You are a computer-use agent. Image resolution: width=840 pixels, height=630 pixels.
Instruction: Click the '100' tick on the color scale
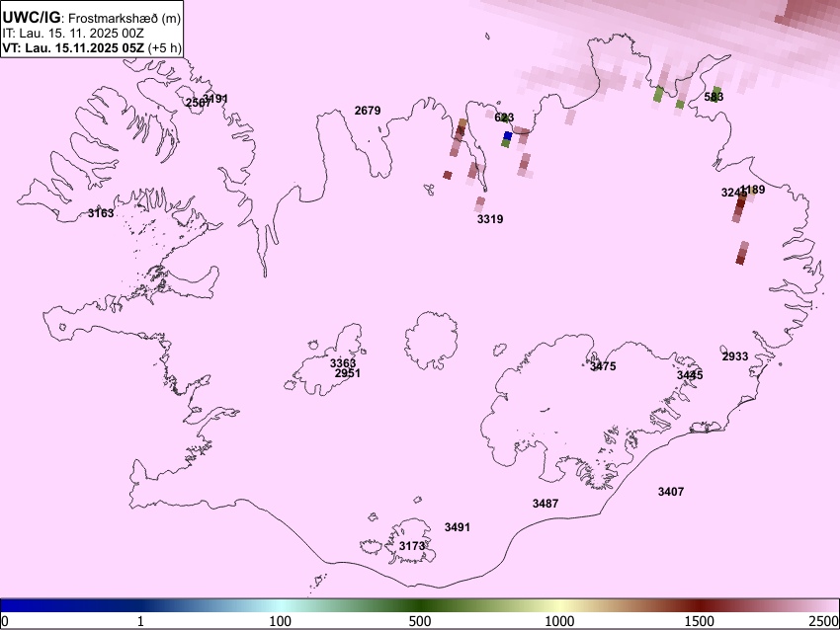pyautogui.click(x=281, y=621)
